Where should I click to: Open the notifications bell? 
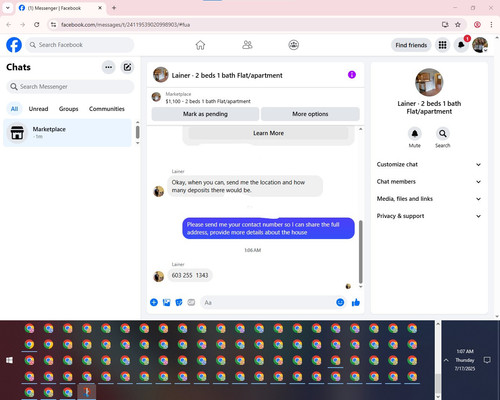(x=461, y=45)
